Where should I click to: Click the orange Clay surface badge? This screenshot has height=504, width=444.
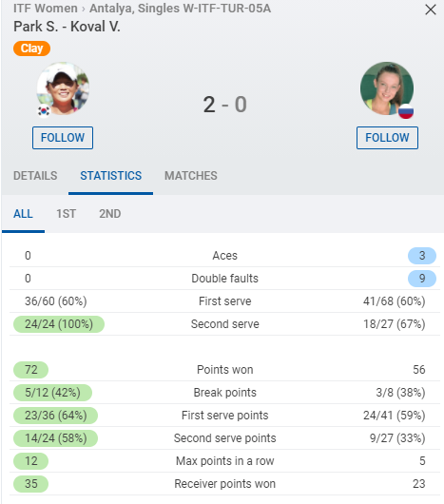tap(31, 48)
